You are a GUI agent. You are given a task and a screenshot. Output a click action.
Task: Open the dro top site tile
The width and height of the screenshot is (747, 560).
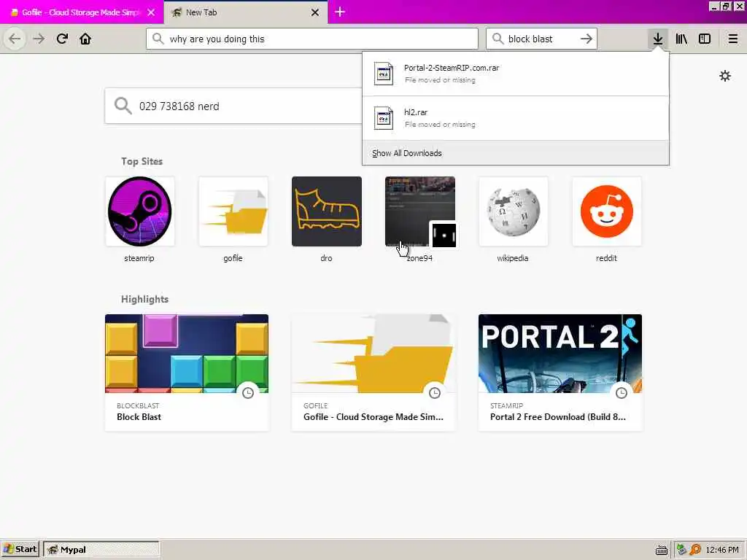(327, 211)
